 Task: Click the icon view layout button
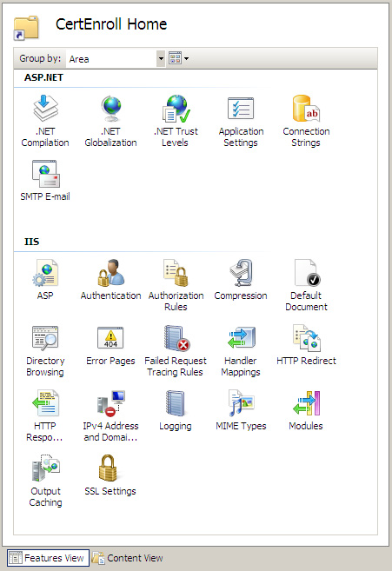tap(175, 58)
